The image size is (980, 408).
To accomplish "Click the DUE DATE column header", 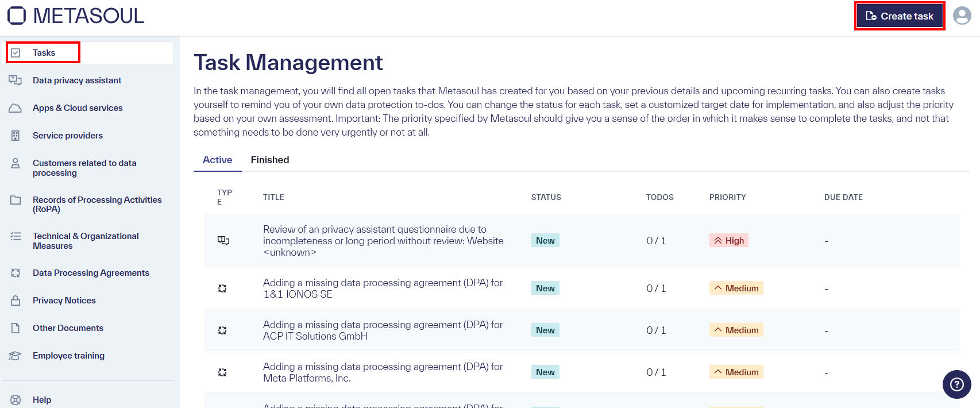I will pyautogui.click(x=843, y=197).
